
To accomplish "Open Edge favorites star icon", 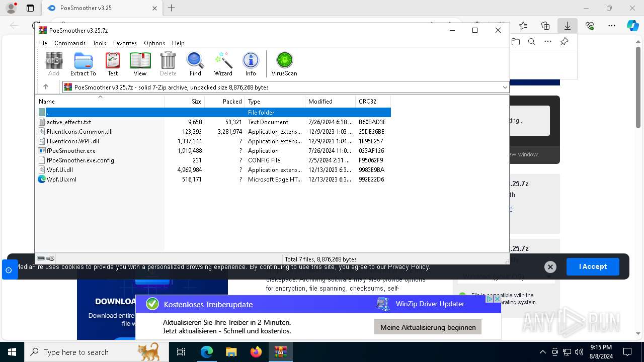I will [523, 26].
